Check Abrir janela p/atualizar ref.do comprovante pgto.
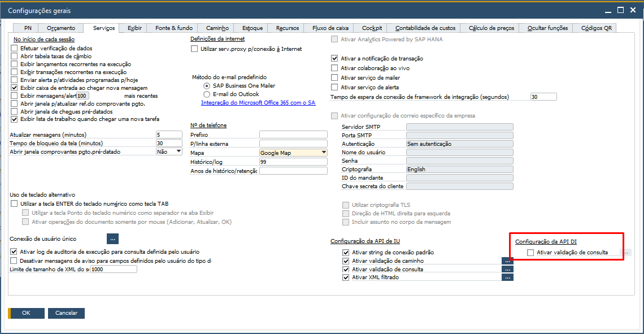The height and width of the screenshot is (334, 644). coord(14,103)
